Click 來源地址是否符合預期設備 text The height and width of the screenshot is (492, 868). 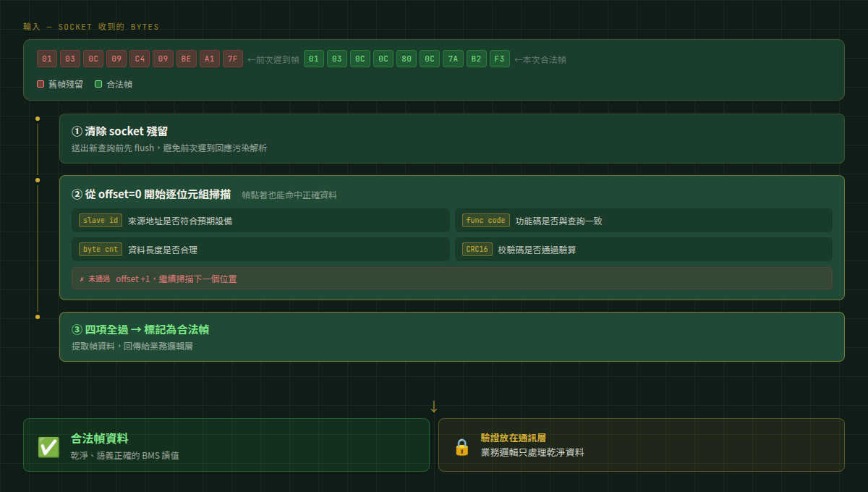180,221
